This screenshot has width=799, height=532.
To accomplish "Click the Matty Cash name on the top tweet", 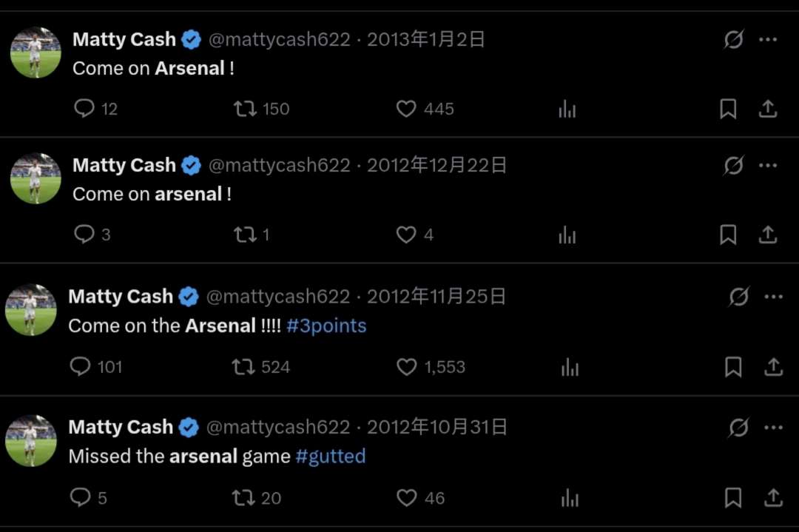I will pos(124,39).
